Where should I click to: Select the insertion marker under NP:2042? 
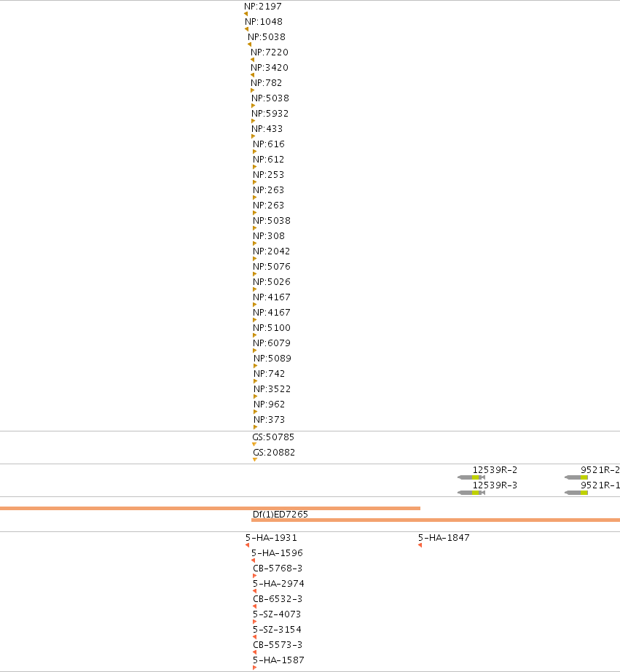(254, 259)
